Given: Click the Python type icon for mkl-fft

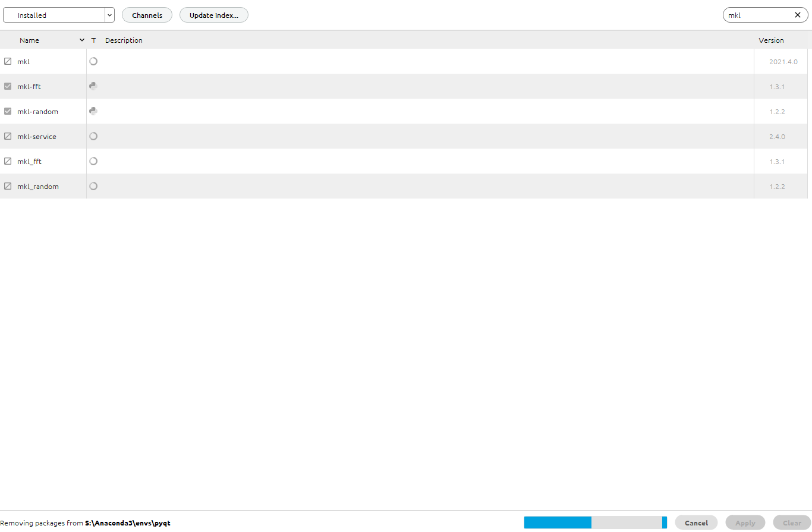Looking at the screenshot, I should pos(93,86).
